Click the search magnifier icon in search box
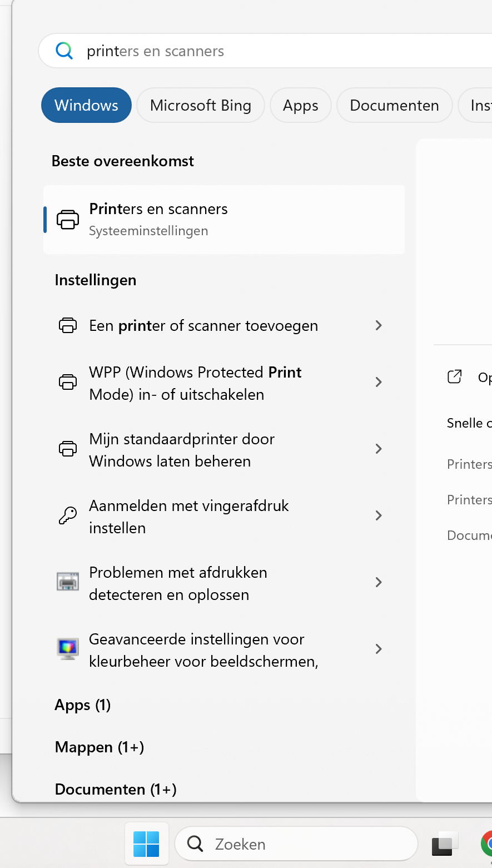 click(64, 51)
